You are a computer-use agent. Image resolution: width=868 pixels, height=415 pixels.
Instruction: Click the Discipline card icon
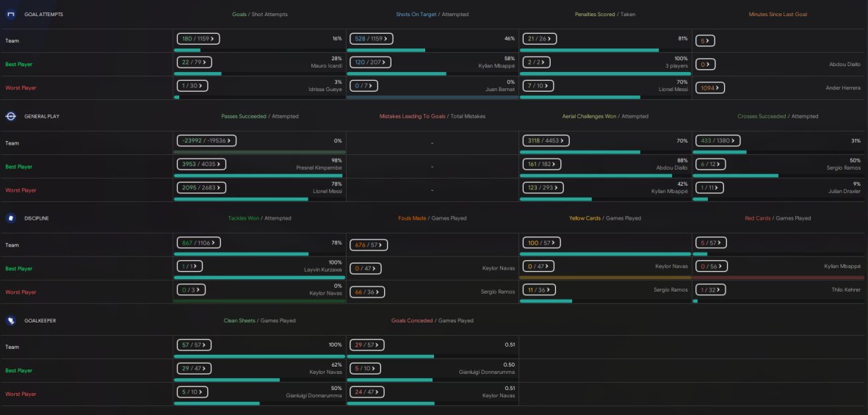[10, 218]
